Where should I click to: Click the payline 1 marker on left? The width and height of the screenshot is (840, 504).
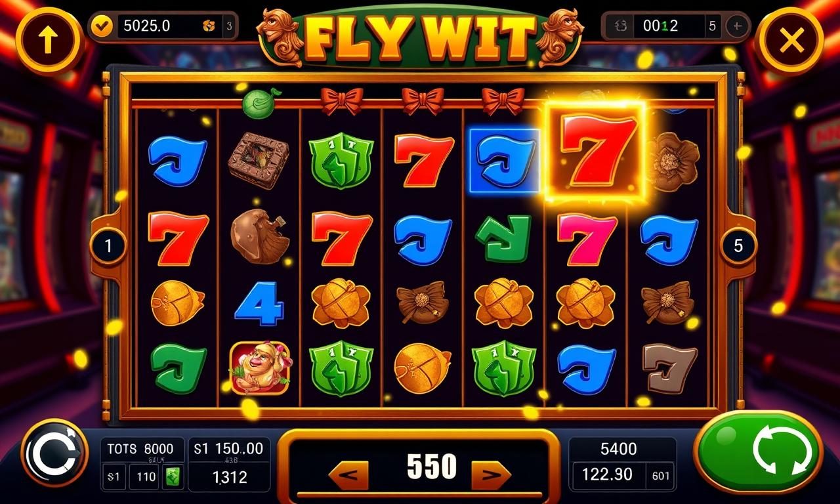108,246
